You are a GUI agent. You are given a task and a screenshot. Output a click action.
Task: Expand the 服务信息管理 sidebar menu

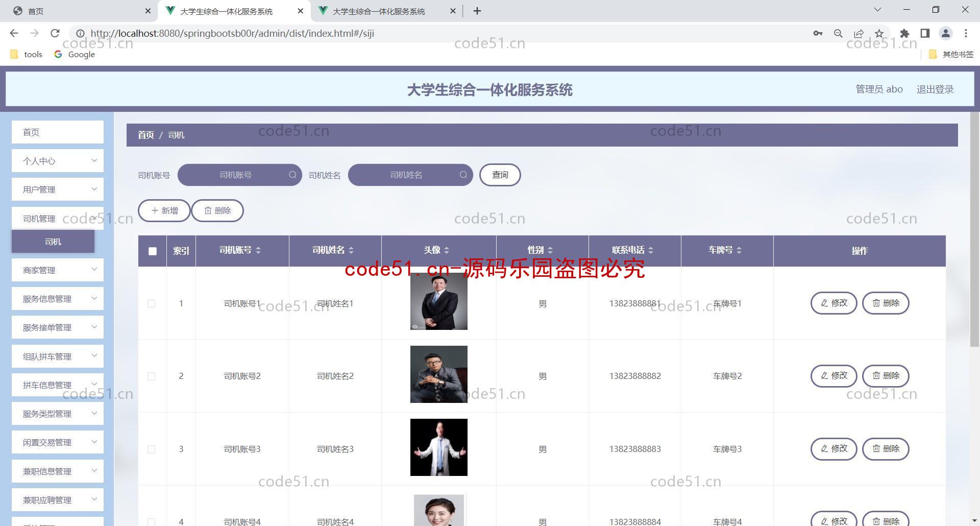tap(58, 299)
